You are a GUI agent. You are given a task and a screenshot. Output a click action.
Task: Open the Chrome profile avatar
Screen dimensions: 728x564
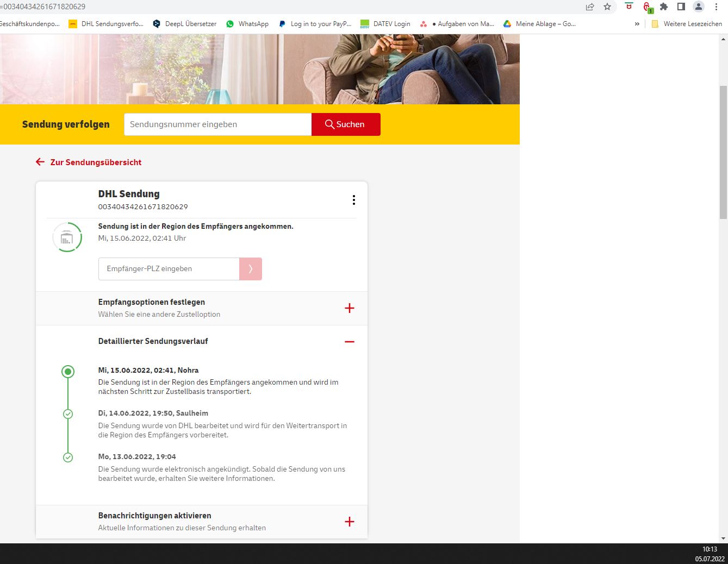coord(699,7)
